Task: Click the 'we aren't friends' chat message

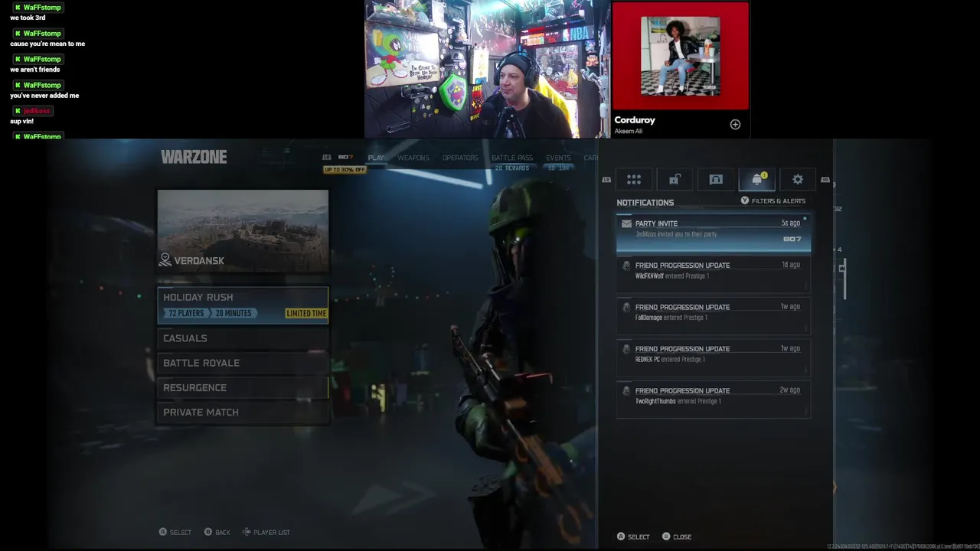Action: pos(34,70)
